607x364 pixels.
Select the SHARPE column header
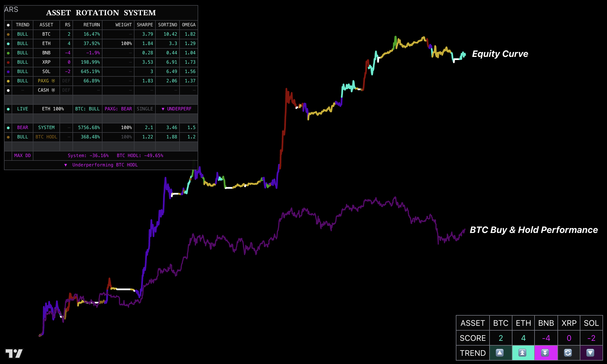coord(145,25)
